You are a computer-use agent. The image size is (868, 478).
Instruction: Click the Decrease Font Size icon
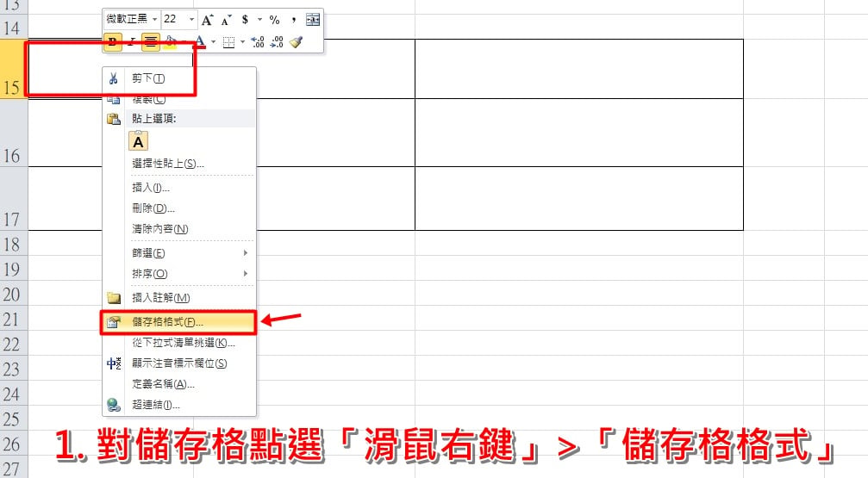(226, 21)
